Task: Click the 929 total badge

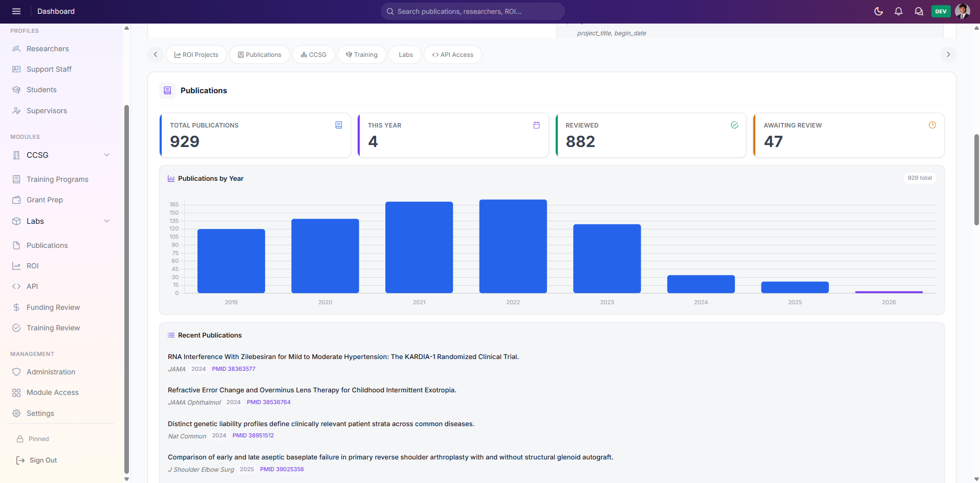Action: 920,178
